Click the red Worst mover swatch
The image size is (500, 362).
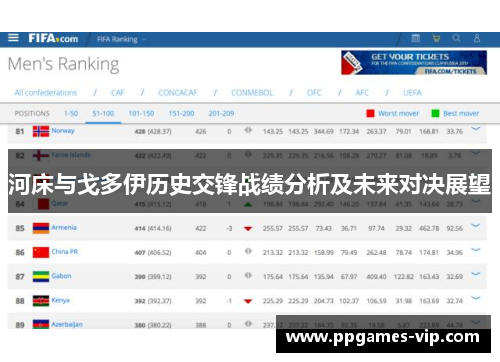(370, 113)
